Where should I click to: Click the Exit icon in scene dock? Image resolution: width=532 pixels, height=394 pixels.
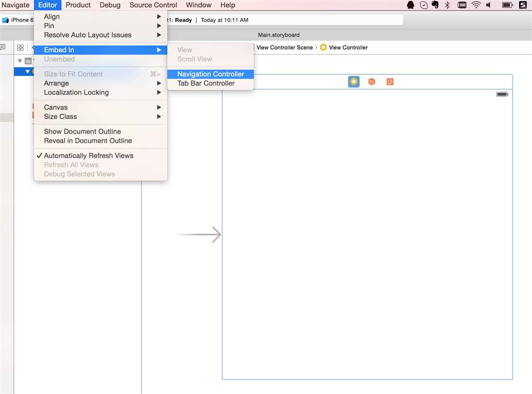[390, 82]
